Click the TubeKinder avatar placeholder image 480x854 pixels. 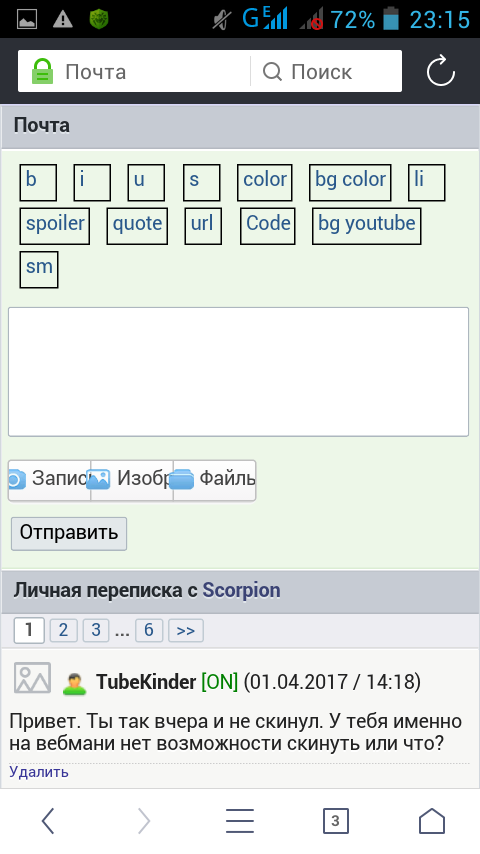[32, 678]
